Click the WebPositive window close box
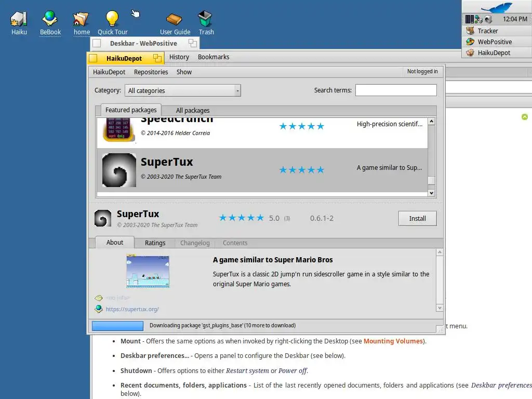 [x=97, y=43]
